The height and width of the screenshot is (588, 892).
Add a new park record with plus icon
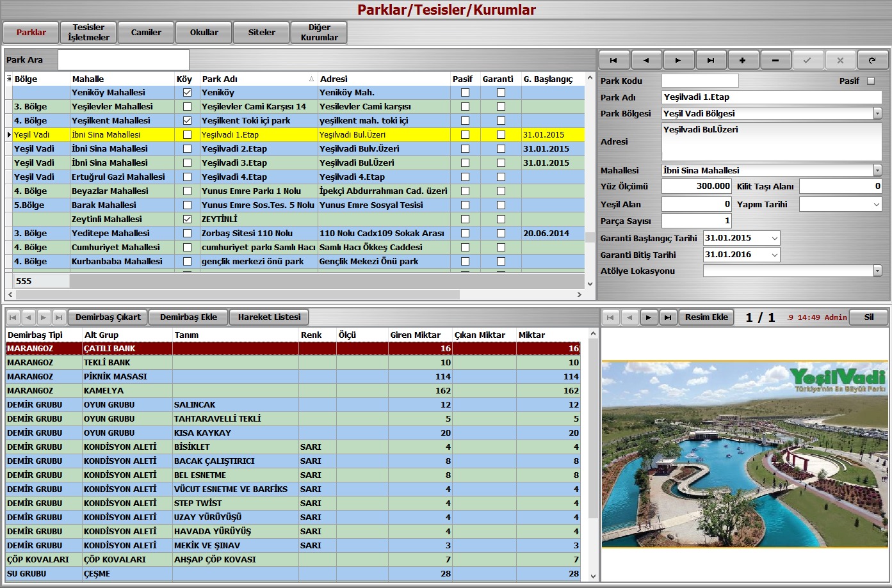pyautogui.click(x=743, y=60)
